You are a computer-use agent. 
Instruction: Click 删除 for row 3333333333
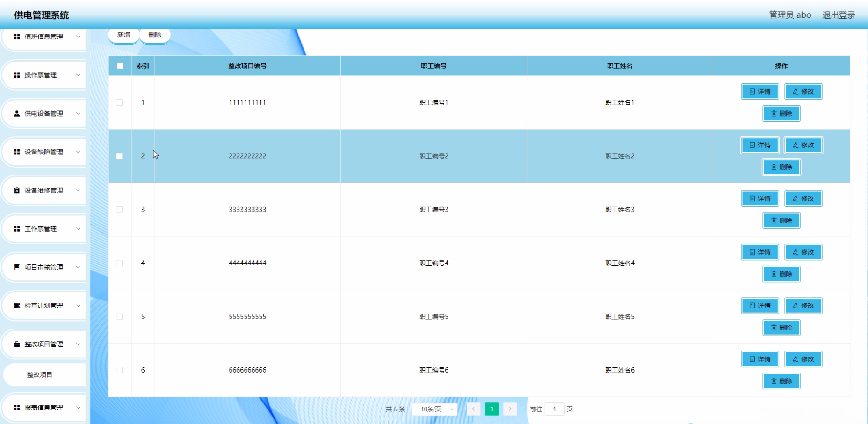(781, 220)
